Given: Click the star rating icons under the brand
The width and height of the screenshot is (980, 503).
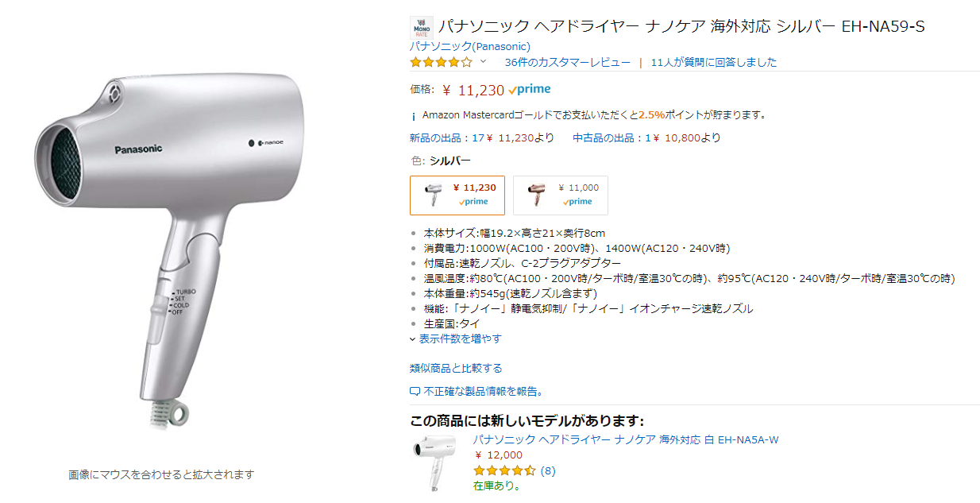Looking at the screenshot, I should (441, 62).
